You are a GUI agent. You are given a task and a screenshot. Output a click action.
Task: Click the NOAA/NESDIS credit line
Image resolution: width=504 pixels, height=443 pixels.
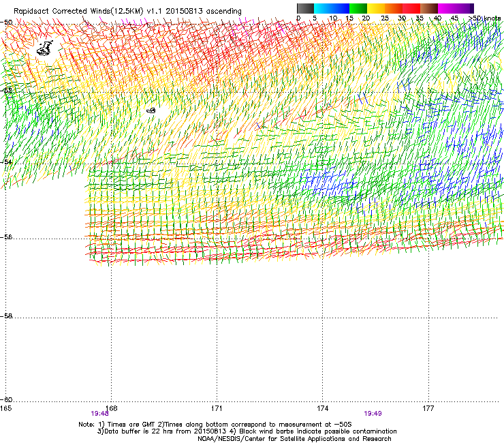click(x=294, y=439)
